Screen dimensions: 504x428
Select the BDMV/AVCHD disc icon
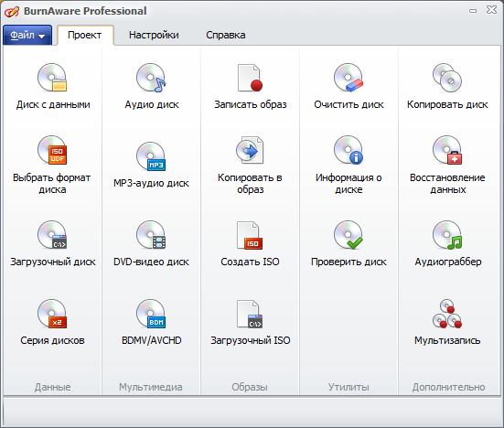click(x=151, y=314)
